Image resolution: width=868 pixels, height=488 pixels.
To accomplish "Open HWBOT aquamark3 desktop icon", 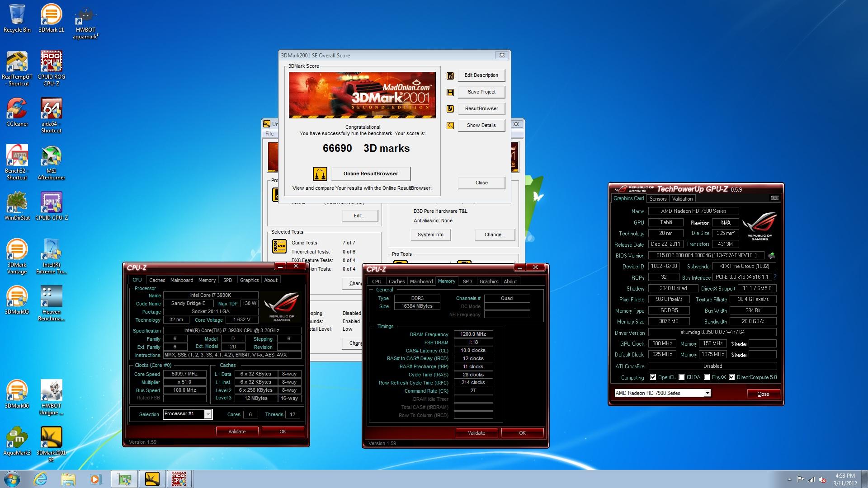I will click(85, 22).
